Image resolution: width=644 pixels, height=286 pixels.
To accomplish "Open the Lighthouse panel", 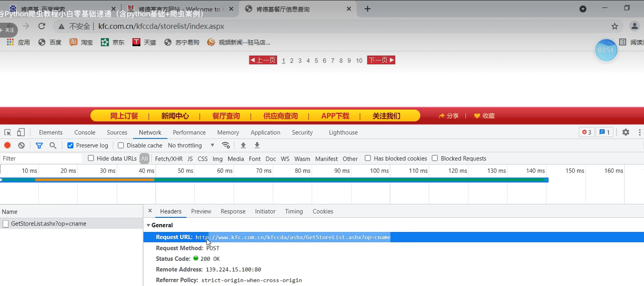I will (343, 132).
